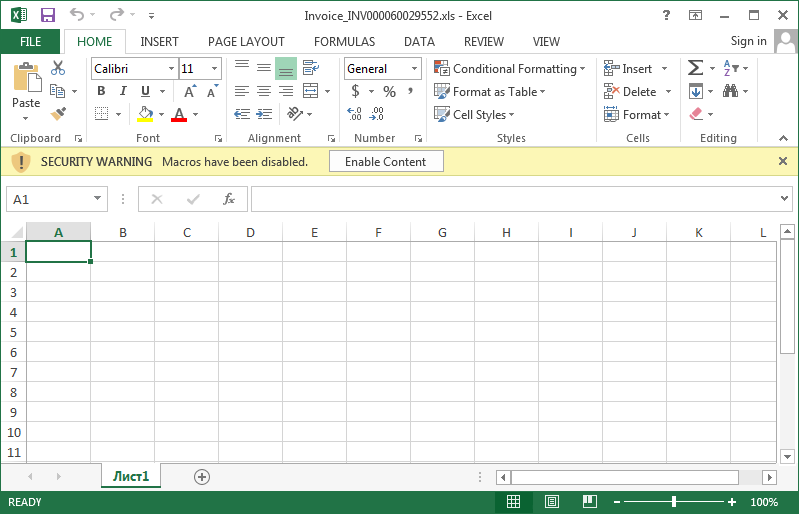The image size is (799, 514).
Task: Select column C header
Action: click(187, 232)
